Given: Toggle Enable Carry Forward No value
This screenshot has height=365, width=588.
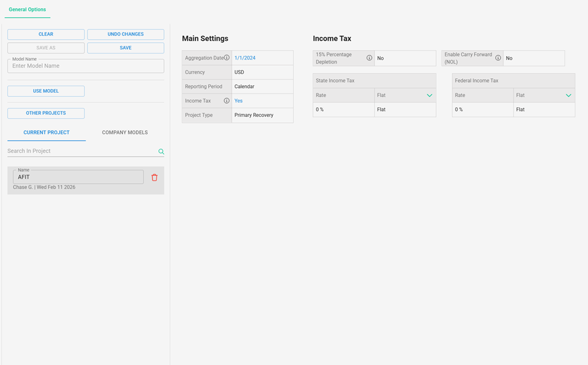Looking at the screenshot, I should (510, 58).
